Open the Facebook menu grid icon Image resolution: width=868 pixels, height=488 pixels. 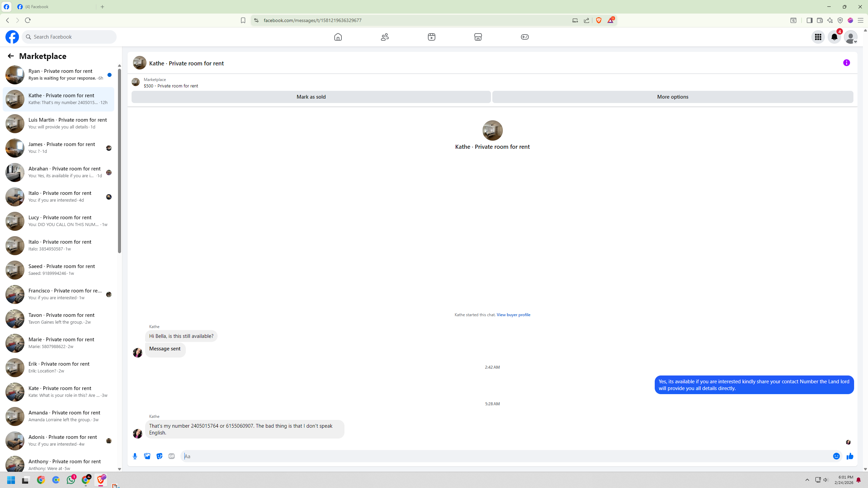coord(818,37)
